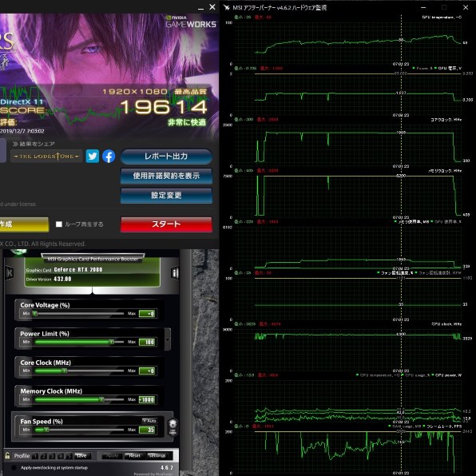
Task: Select profile slot 3
Action: [x=52, y=456]
